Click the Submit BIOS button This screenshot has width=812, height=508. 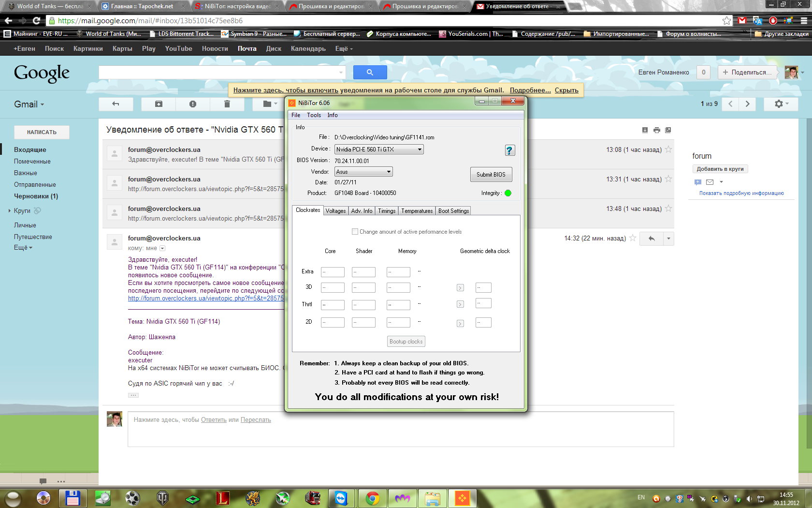[491, 175]
